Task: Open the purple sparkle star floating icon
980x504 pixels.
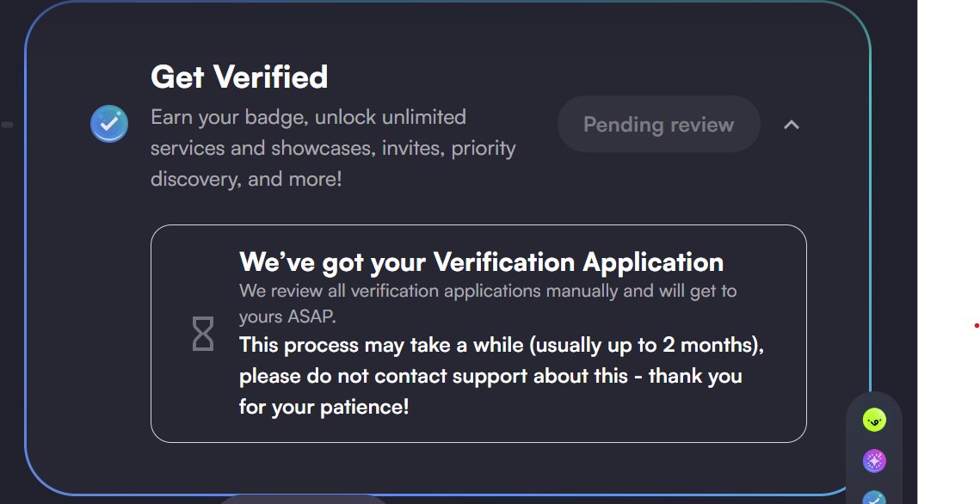Action: tap(874, 461)
